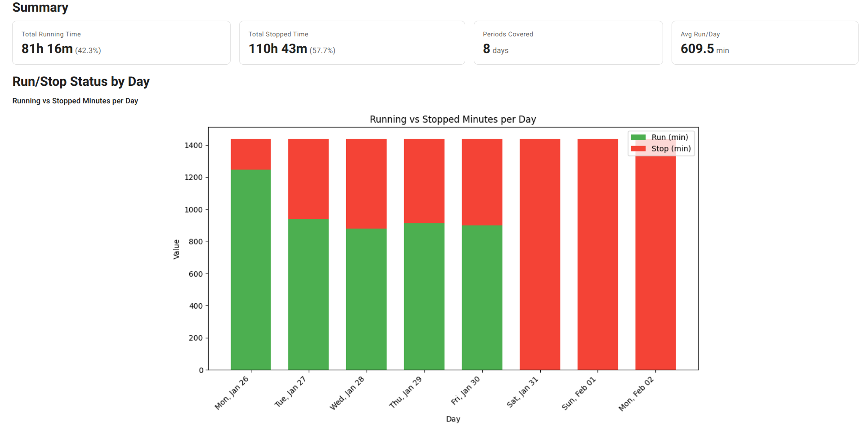
Task: Click the green Run (min) legend swatch
Action: 638,137
